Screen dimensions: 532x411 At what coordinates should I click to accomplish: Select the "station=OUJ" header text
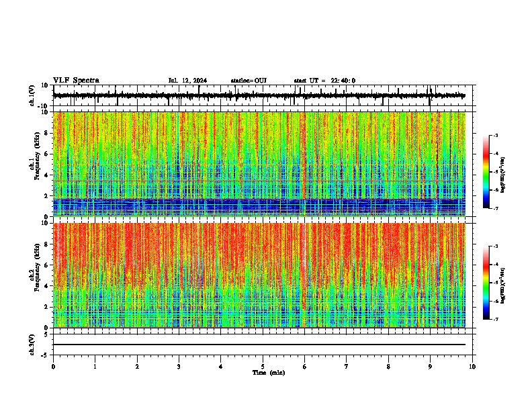pos(249,81)
